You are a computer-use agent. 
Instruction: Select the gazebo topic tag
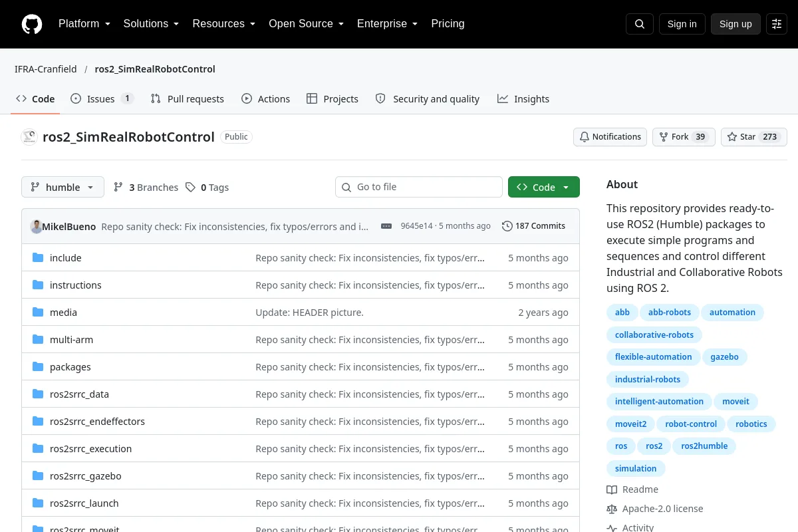[x=724, y=357]
